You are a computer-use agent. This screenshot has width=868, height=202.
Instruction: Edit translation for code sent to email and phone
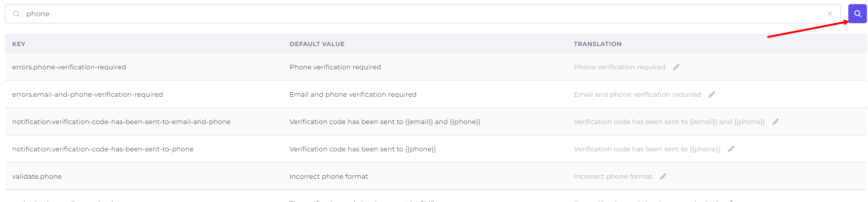click(x=775, y=122)
